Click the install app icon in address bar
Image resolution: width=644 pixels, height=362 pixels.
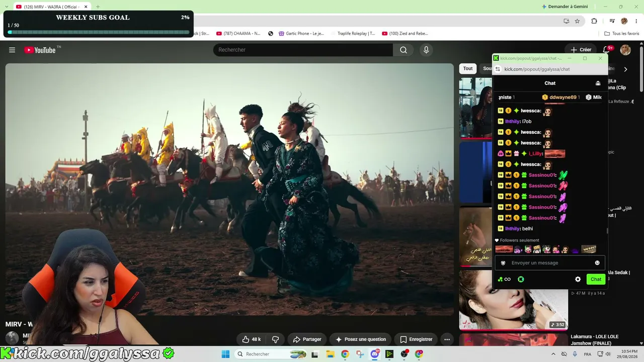click(566, 21)
